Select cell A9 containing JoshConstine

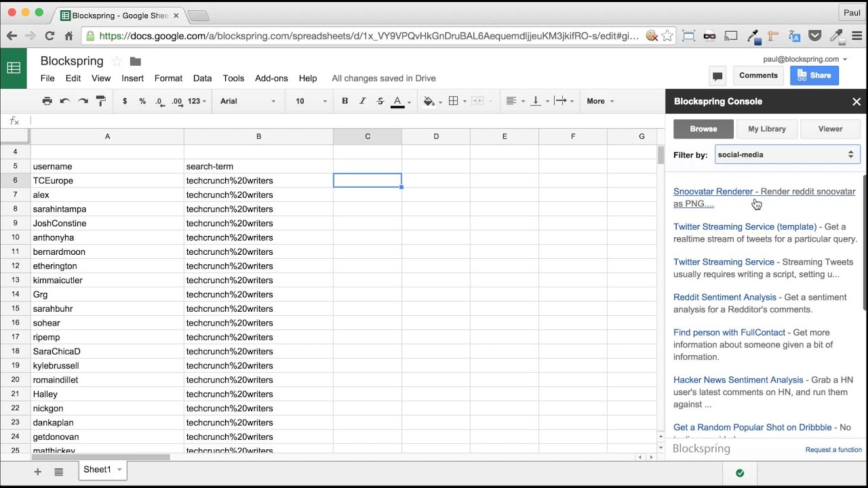click(107, 223)
